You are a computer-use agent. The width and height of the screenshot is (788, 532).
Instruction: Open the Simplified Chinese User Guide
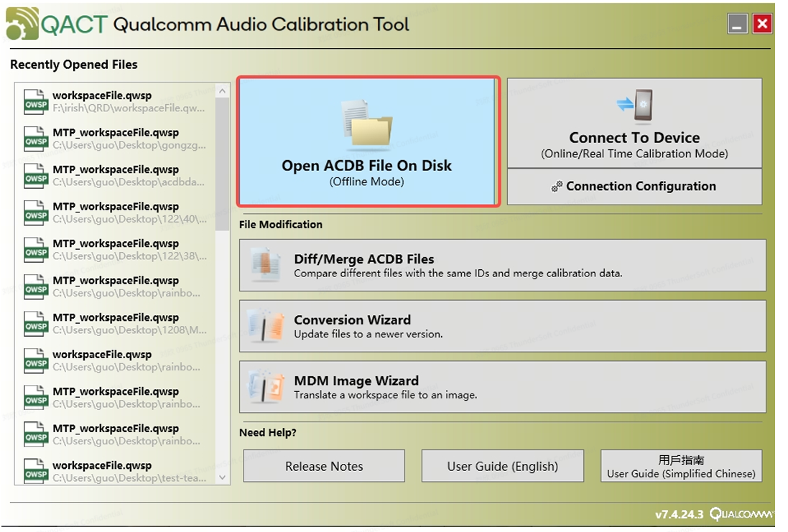pyautogui.click(x=681, y=466)
